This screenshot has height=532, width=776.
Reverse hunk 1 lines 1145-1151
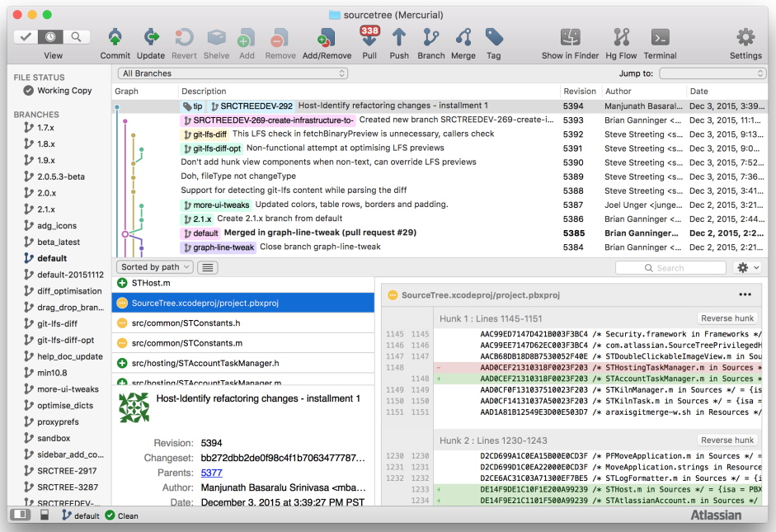click(x=727, y=318)
